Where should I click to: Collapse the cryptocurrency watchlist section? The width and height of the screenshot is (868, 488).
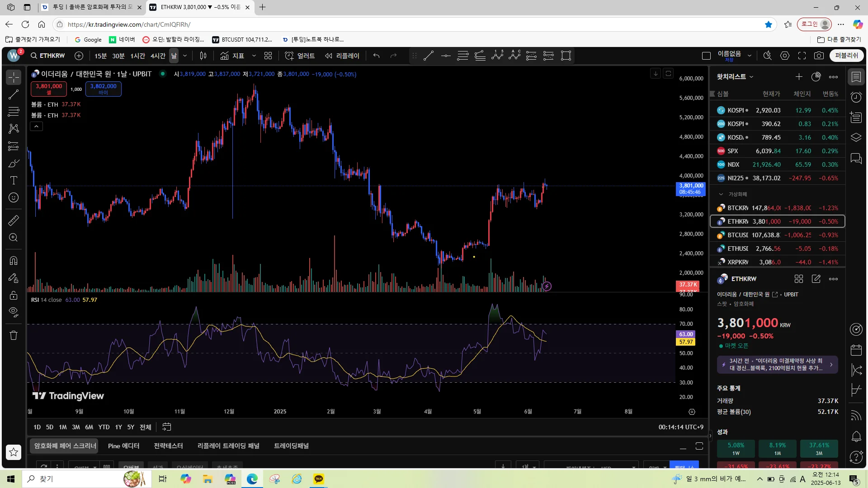click(x=721, y=194)
